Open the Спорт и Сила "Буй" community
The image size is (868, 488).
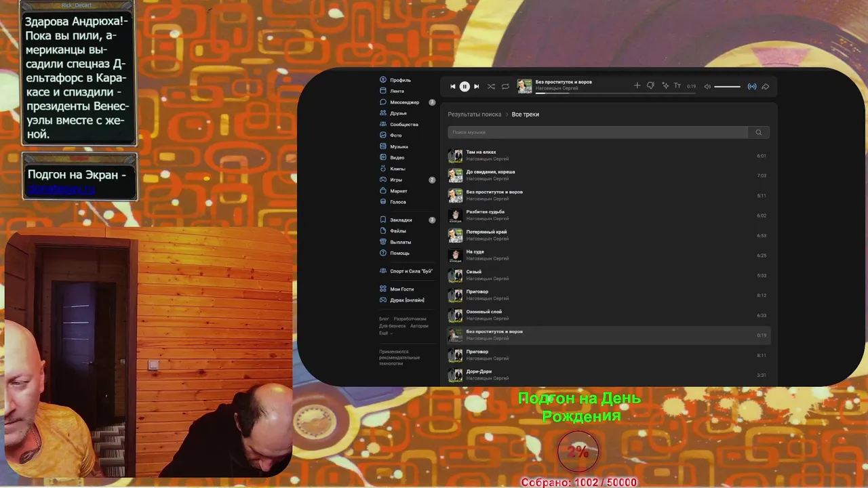(406, 271)
